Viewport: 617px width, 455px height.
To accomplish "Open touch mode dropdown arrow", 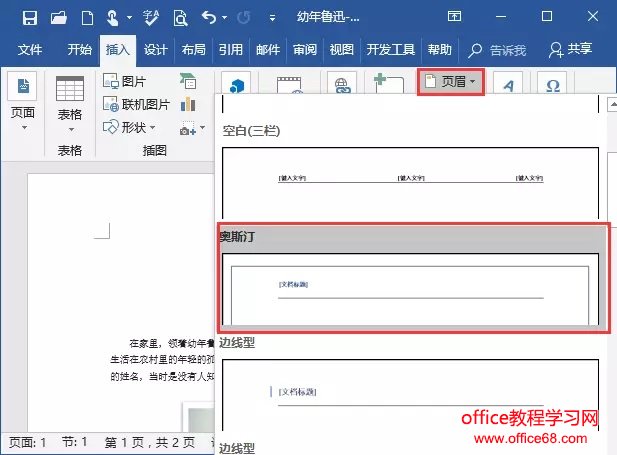I will click(x=129, y=18).
